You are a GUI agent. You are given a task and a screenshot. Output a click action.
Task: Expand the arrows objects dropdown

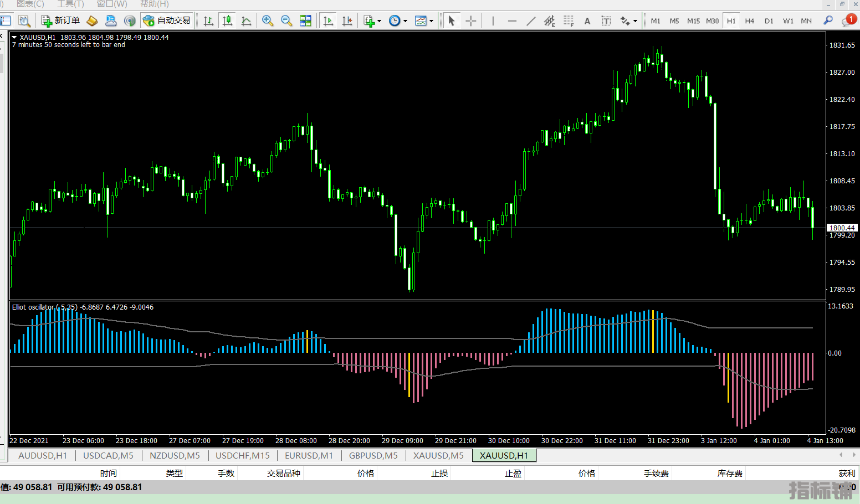click(628, 21)
